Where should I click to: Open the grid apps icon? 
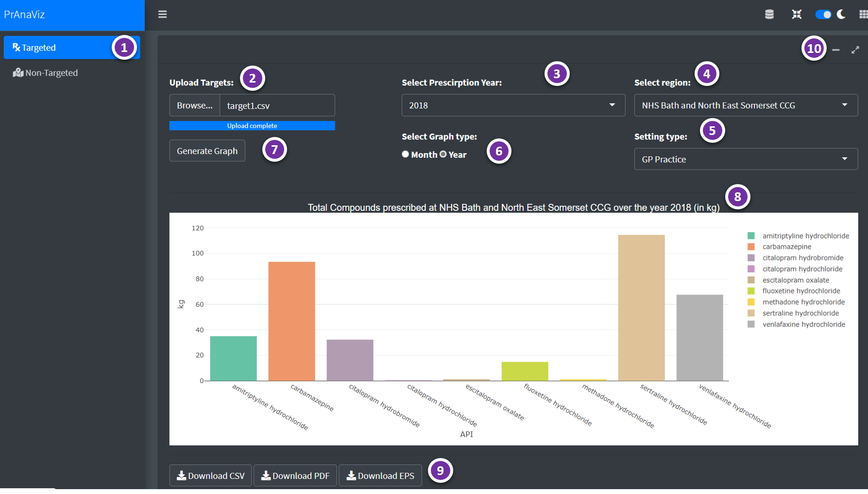[x=863, y=15]
